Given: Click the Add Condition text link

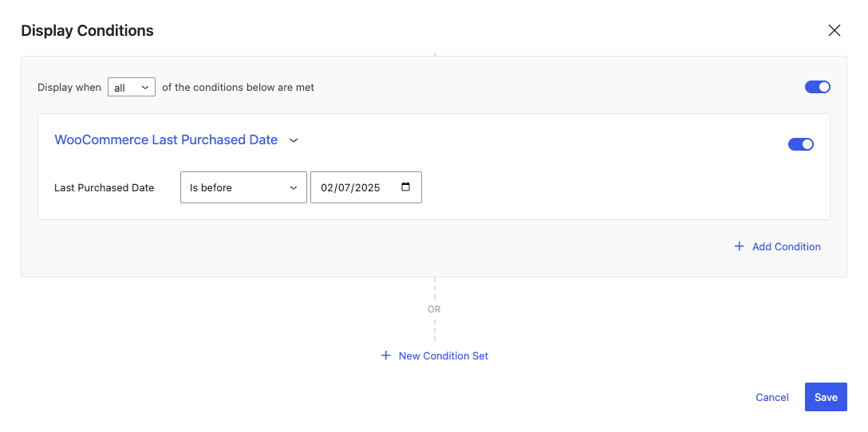Looking at the screenshot, I should click(786, 247).
